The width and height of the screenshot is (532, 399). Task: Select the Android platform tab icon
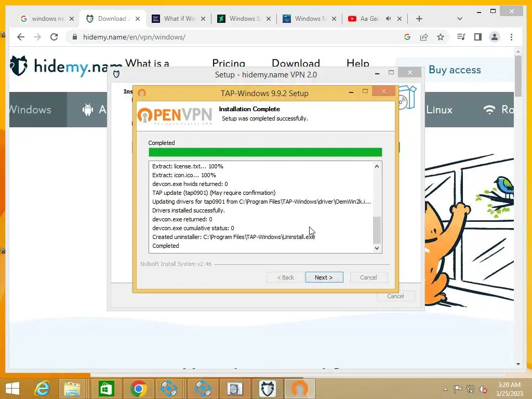pyautogui.click(x=87, y=110)
